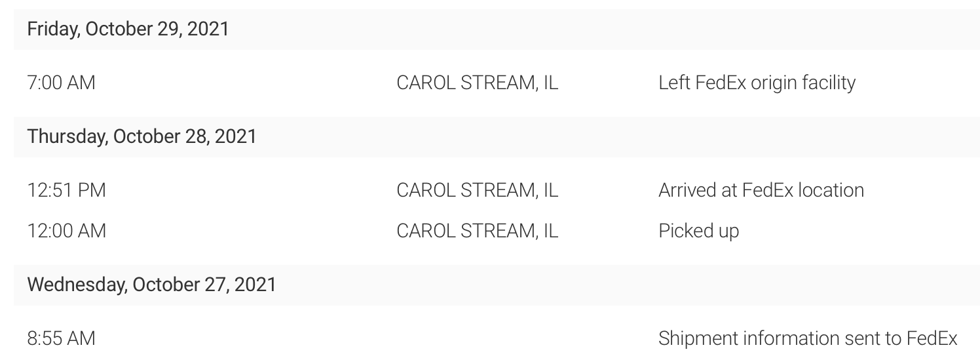The width and height of the screenshot is (980, 358).
Task: Click the word 'Friday' in the first date header
Action: (52, 30)
